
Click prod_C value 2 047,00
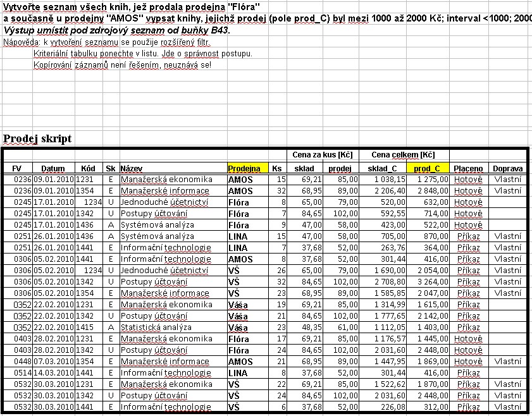pyautogui.click(x=428, y=293)
